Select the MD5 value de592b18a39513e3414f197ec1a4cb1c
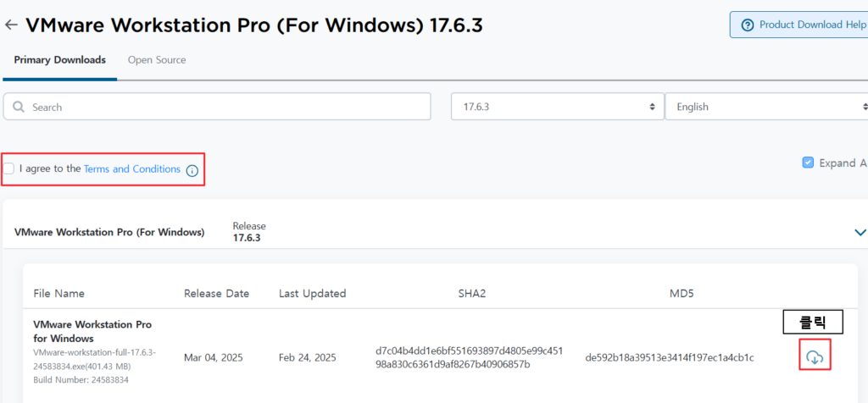868x403 pixels. 670,358
